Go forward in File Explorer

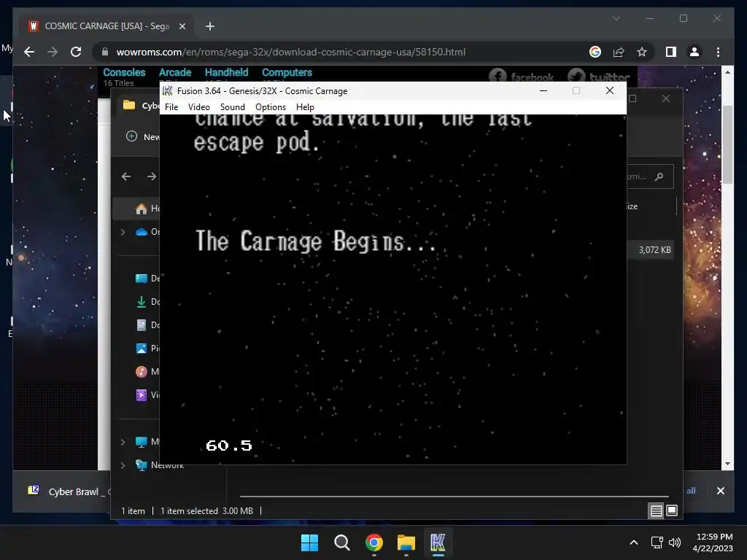point(152,176)
